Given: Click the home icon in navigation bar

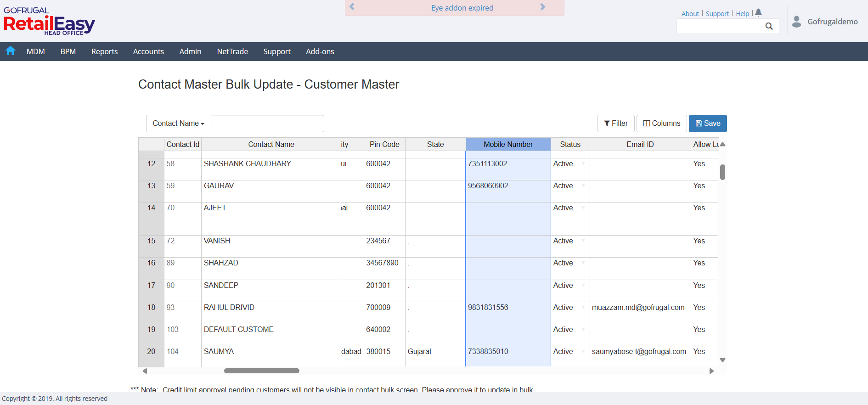Looking at the screenshot, I should (x=11, y=51).
